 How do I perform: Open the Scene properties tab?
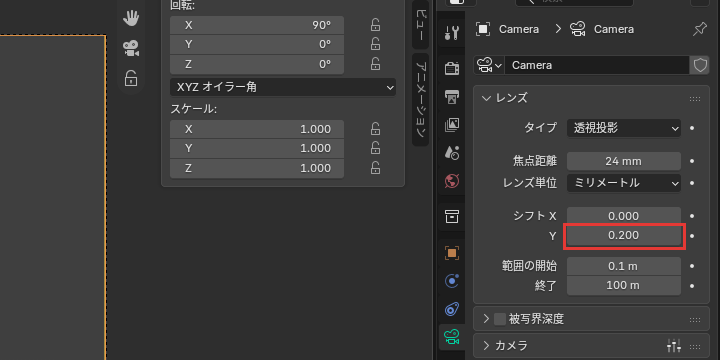tap(452, 153)
